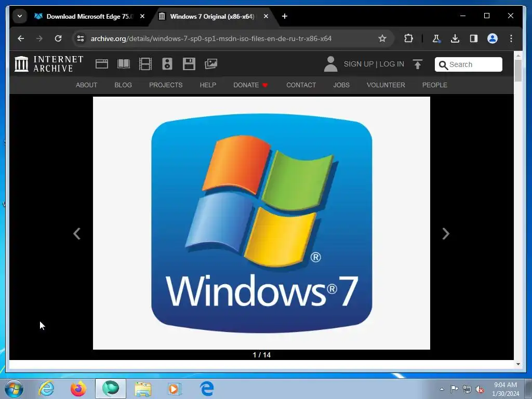Open the ABOUT menu item
This screenshot has height=399, width=532.
pyautogui.click(x=86, y=85)
